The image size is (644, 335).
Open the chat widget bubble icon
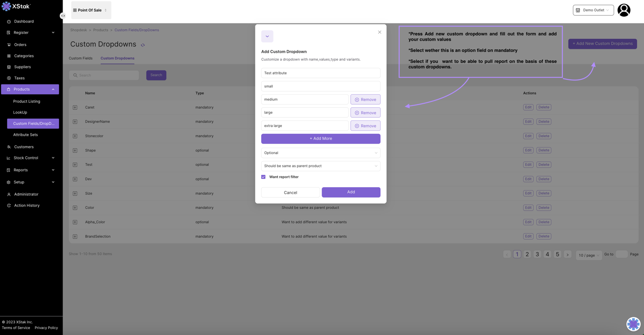point(633,324)
